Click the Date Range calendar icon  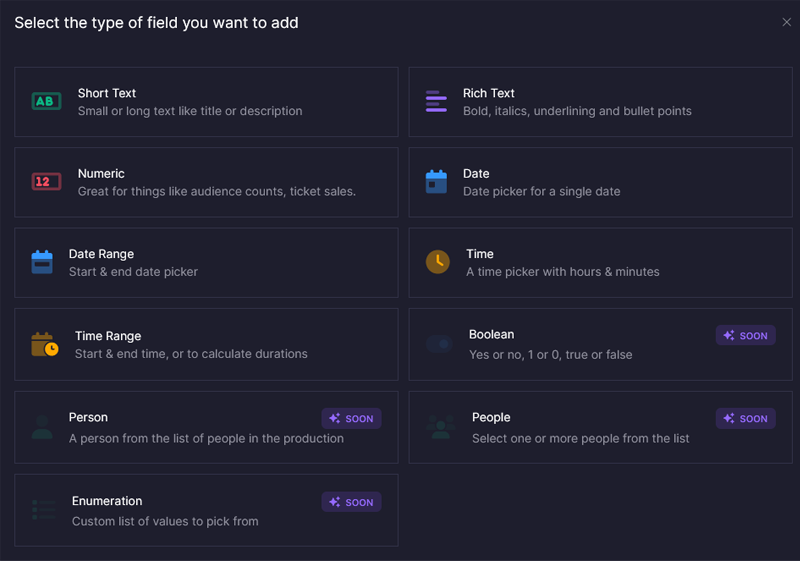tap(42, 262)
